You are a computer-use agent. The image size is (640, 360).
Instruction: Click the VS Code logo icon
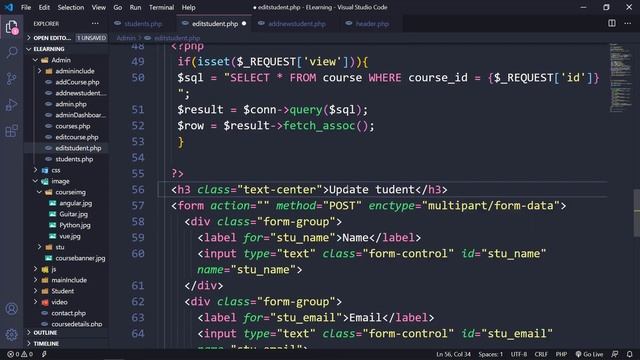point(9,7)
